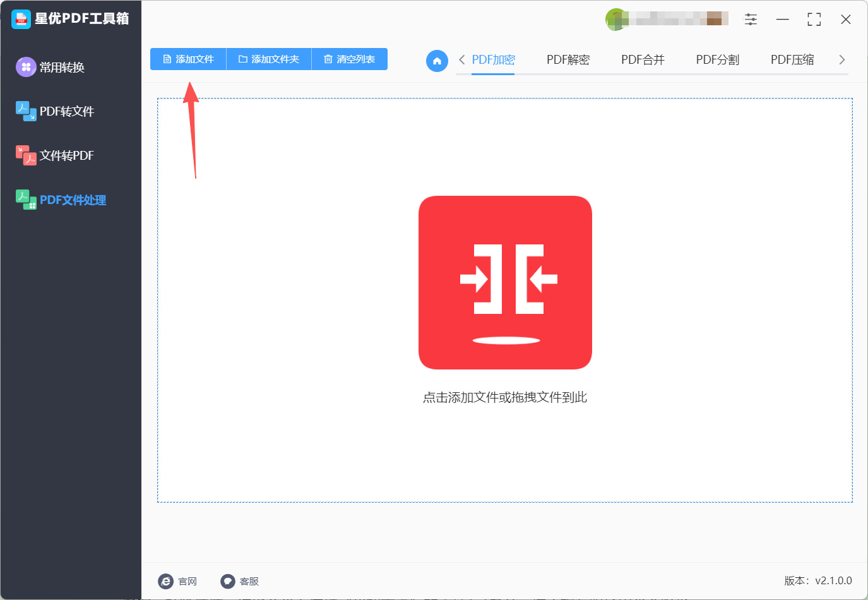Open PDF文件处理 in the sidebar
The width and height of the screenshot is (868, 600).
[61, 200]
